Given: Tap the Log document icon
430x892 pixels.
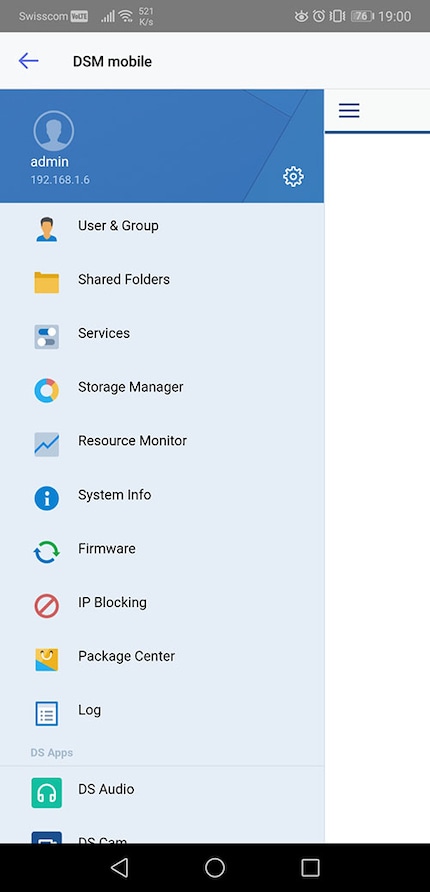Looking at the screenshot, I should (x=47, y=713).
